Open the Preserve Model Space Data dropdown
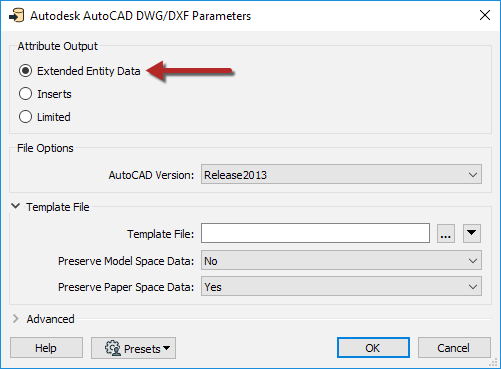This screenshot has height=369, width=501. 341,260
